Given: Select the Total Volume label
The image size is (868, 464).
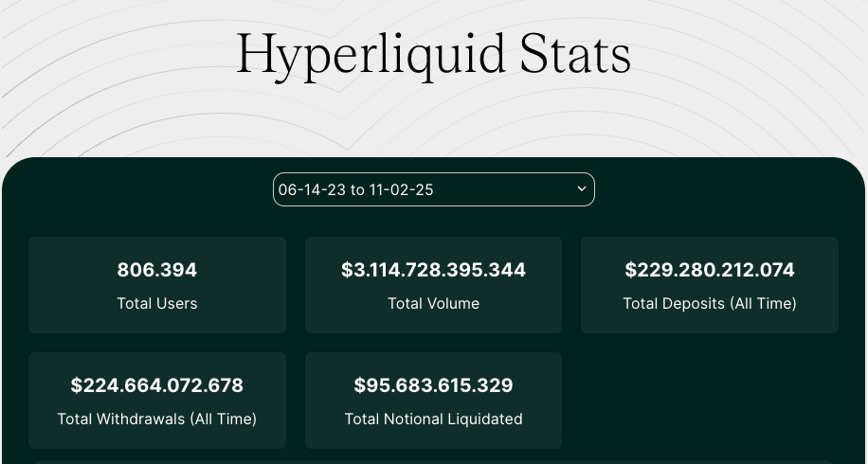Looking at the screenshot, I should [x=433, y=304].
